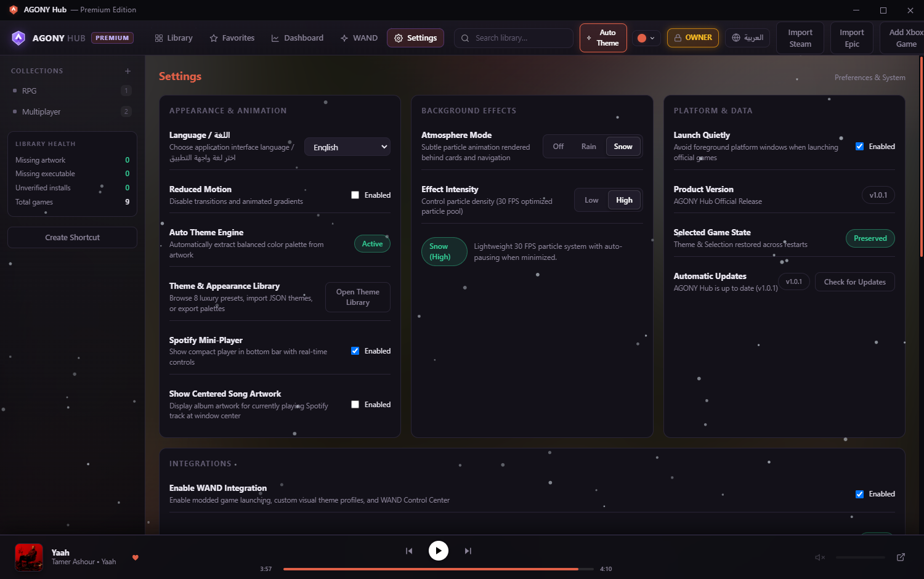Click Import Epic button
Viewport: 924px width, 579px height.
852,38
